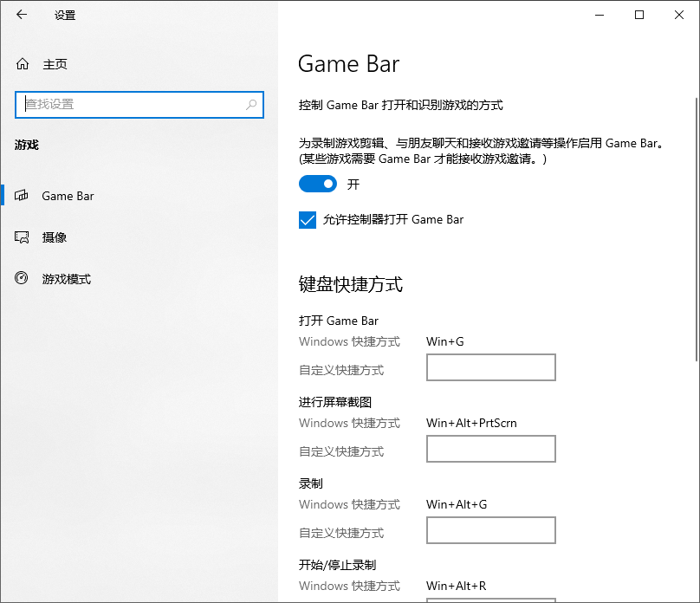
Task: Click the 摄像 capture sidebar icon
Action: click(x=22, y=237)
